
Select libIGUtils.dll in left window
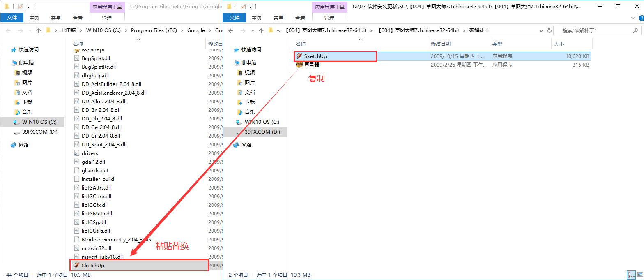tap(96, 231)
